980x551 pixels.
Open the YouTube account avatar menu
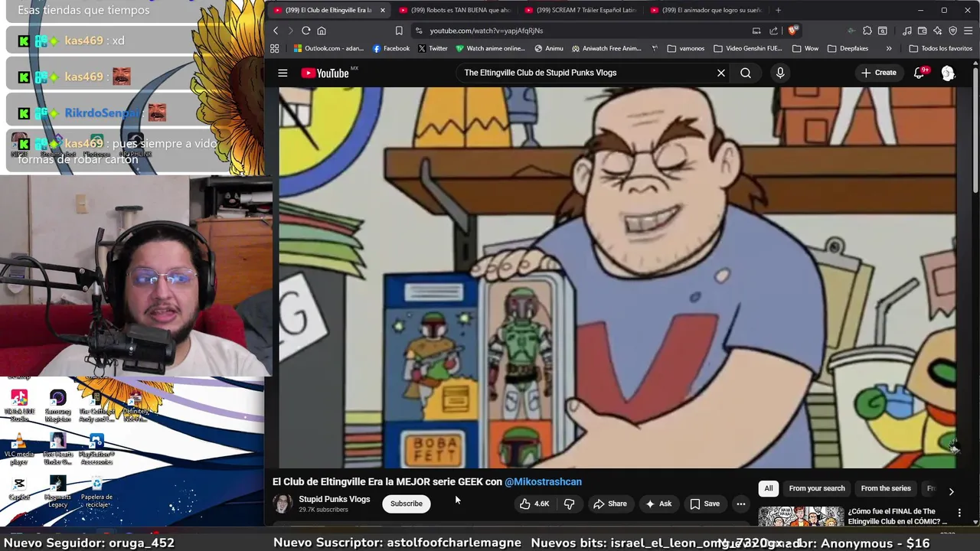point(948,73)
